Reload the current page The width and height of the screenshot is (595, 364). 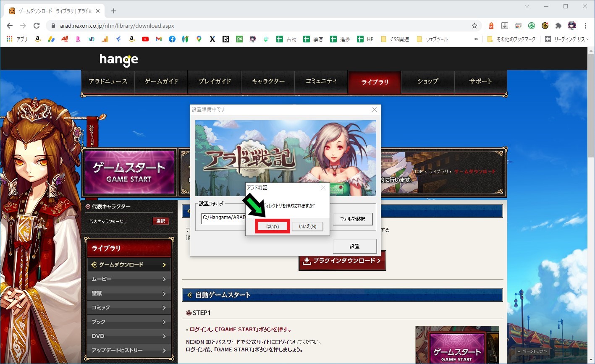coord(37,26)
